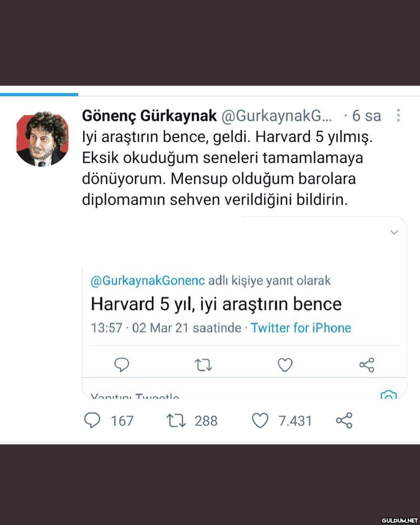This screenshot has width=420, height=525.
Task: Share the main tweet by Gönenç Gürkaynak
Action: coord(344,420)
